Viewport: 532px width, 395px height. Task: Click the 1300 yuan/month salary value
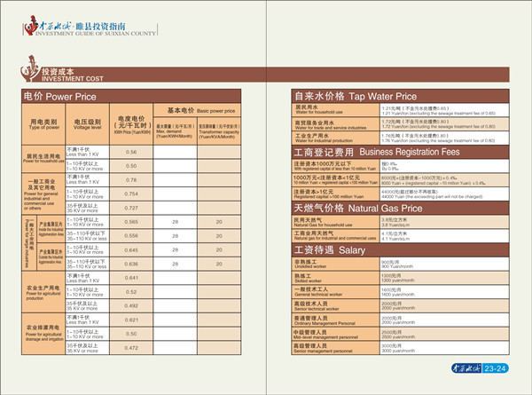coord(444,278)
